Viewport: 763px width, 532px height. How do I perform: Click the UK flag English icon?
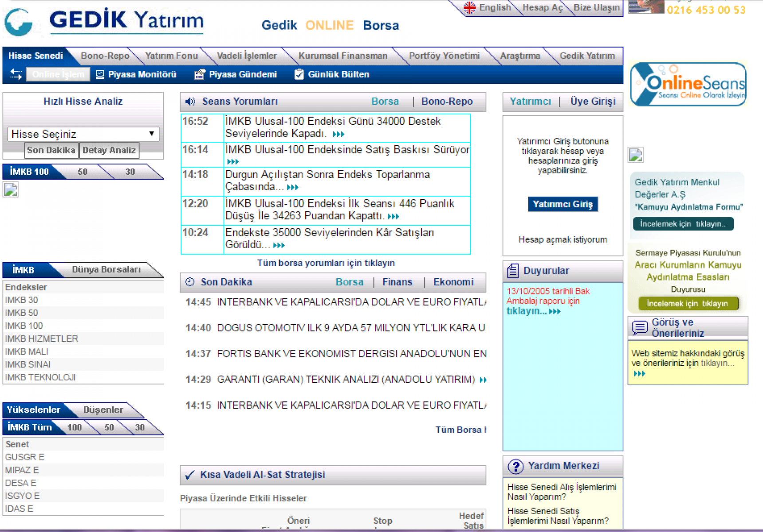click(469, 8)
